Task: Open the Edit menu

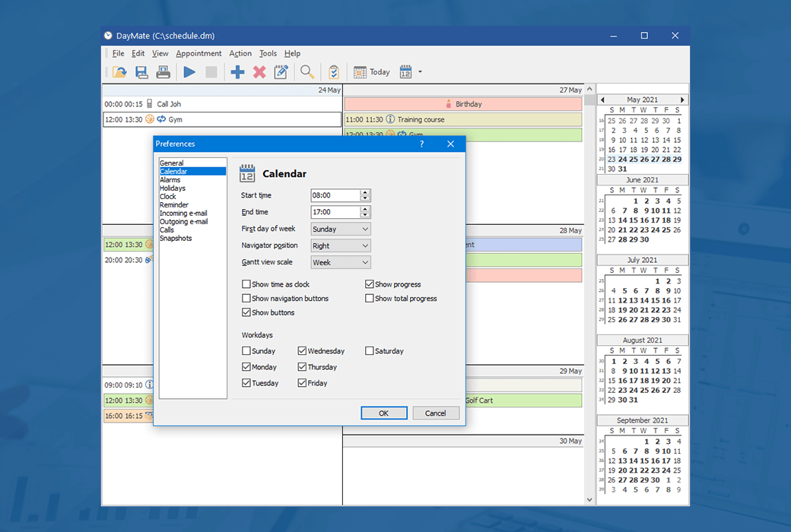Action: (x=138, y=53)
